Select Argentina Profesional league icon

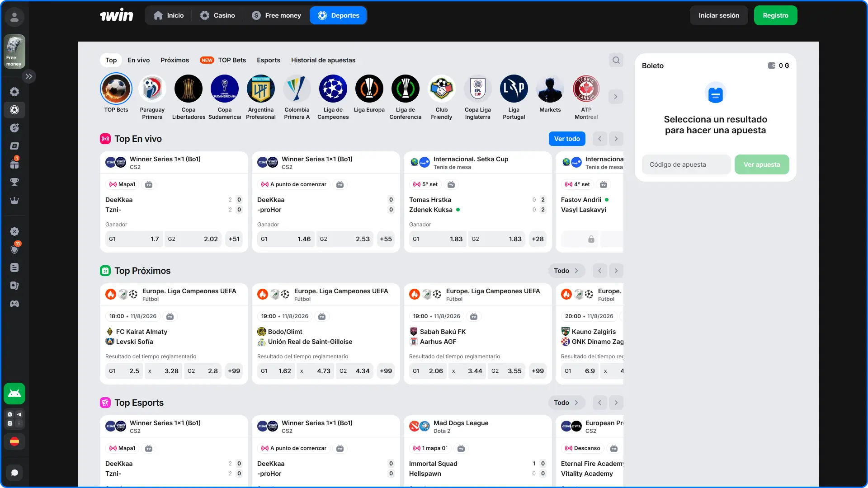[x=261, y=89]
